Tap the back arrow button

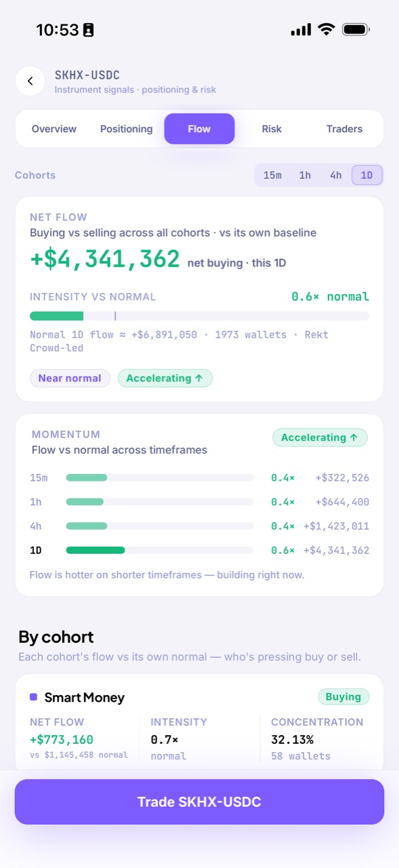pos(30,81)
